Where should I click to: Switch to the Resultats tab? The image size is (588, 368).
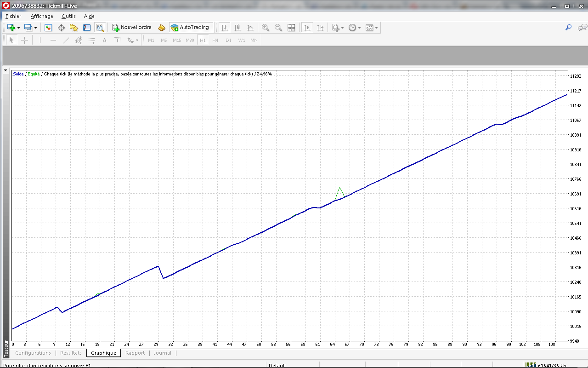tap(71, 353)
